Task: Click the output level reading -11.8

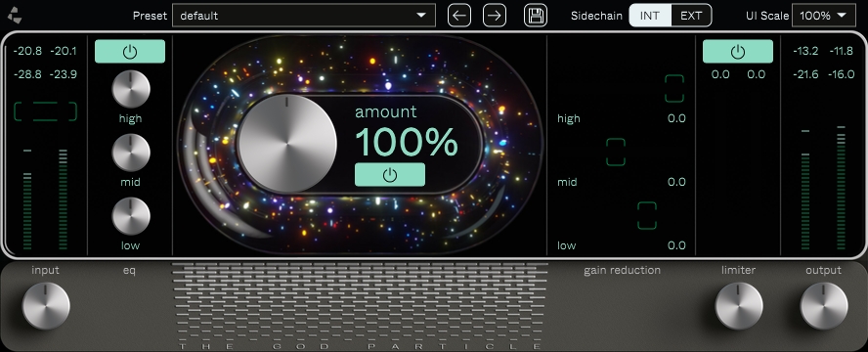Action: (842, 52)
